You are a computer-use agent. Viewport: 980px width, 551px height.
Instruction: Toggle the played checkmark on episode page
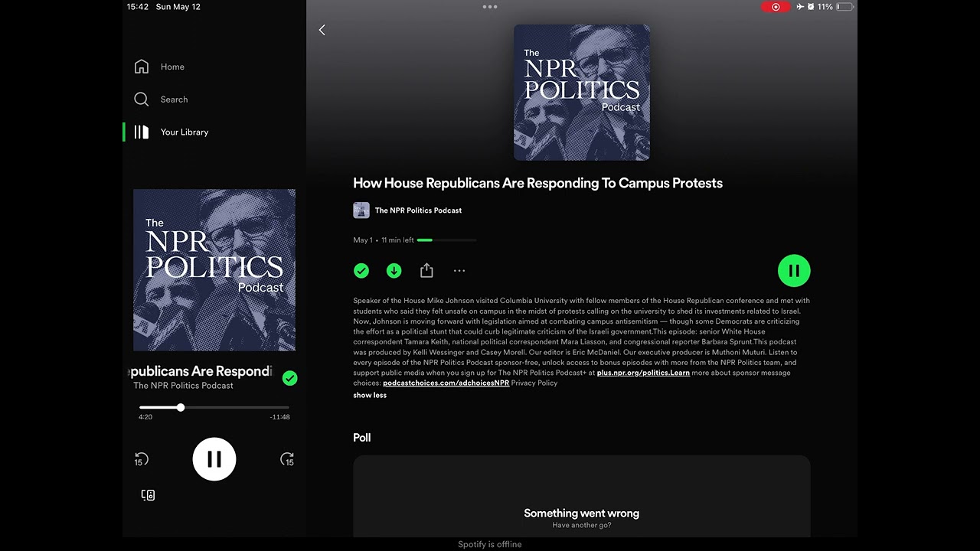(361, 271)
